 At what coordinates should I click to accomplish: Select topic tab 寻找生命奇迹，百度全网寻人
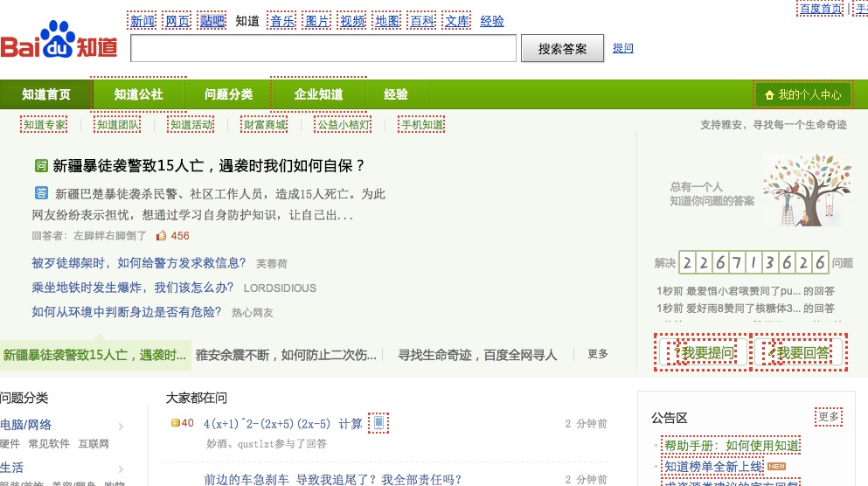tap(477, 355)
